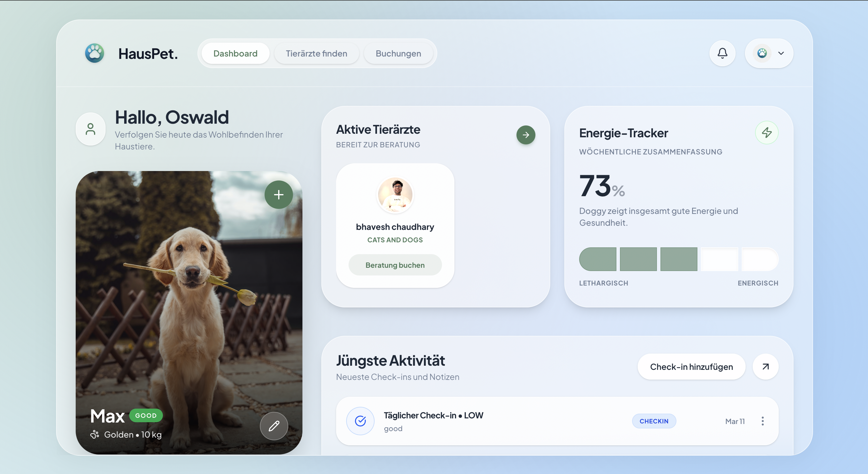The width and height of the screenshot is (868, 474).
Task: Click the diagonal arrow next to Check-in hinzufügen
Action: pyautogui.click(x=765, y=367)
